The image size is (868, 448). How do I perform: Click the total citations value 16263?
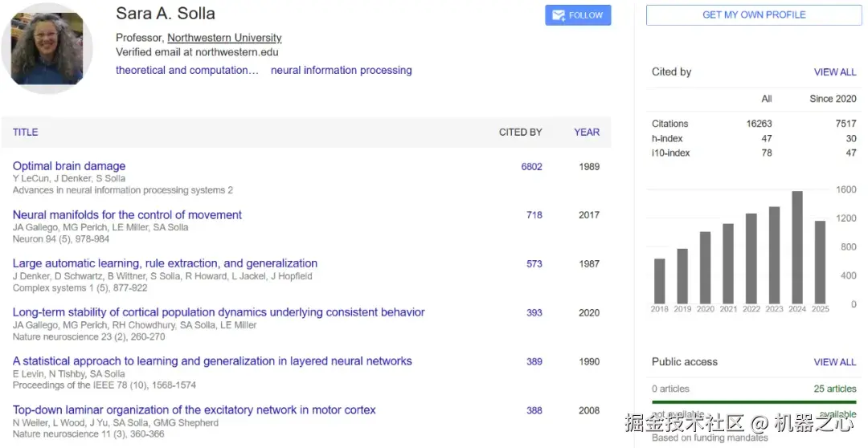(x=759, y=124)
